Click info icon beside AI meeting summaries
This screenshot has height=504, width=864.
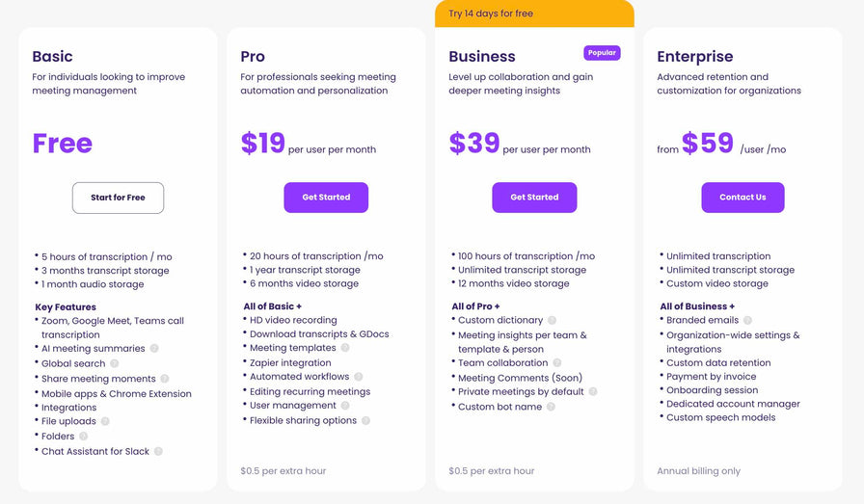click(154, 348)
